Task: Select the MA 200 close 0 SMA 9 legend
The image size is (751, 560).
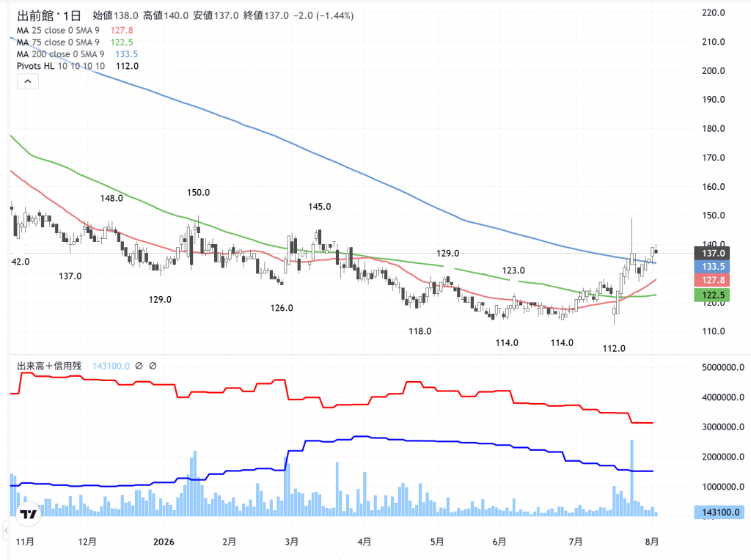Action: tap(60, 54)
